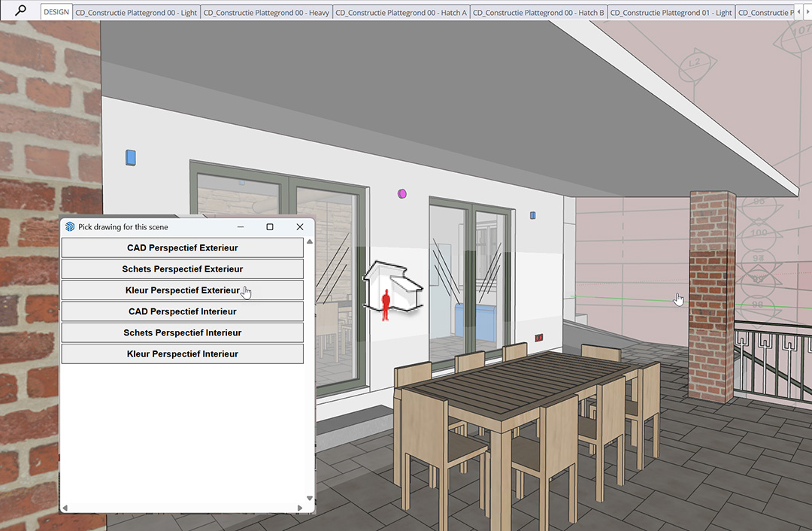Click SketchUp logo in dialog title bar
This screenshot has width=812, height=531.
pos(70,226)
